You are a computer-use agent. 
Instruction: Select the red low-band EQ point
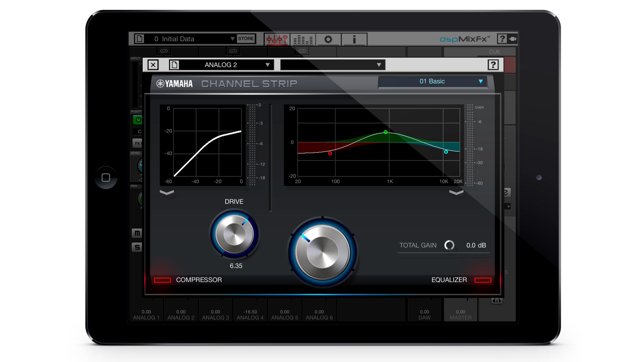click(330, 153)
